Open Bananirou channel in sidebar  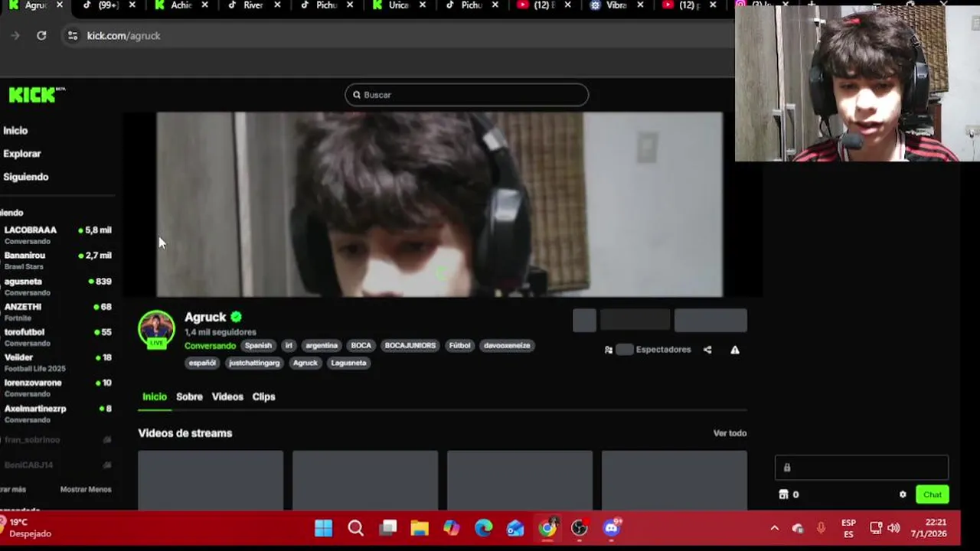click(x=57, y=260)
